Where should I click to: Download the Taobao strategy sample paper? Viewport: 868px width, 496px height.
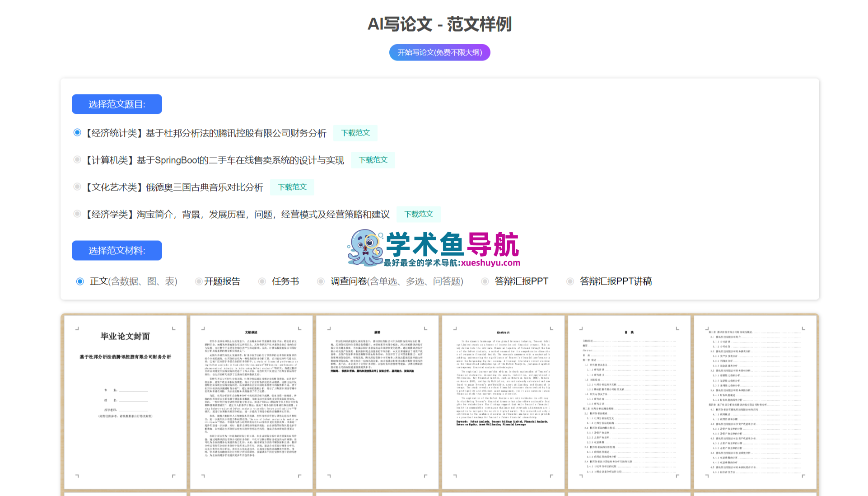[419, 214]
